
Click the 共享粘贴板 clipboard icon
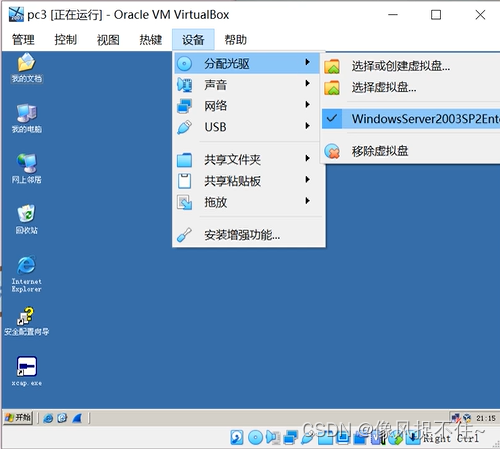184,181
